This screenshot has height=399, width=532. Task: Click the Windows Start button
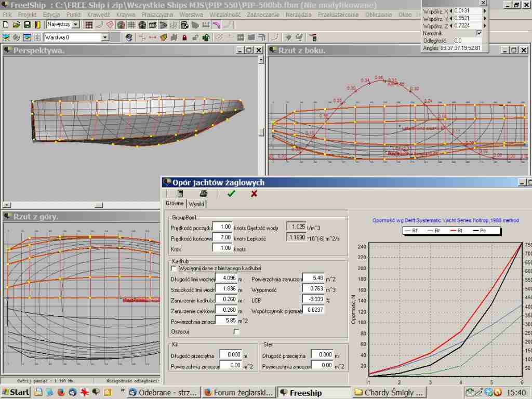[x=16, y=392]
